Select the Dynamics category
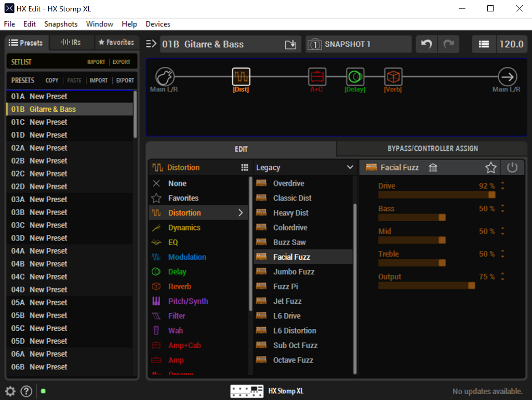Image resolution: width=532 pixels, height=400 pixels. (x=199, y=228)
